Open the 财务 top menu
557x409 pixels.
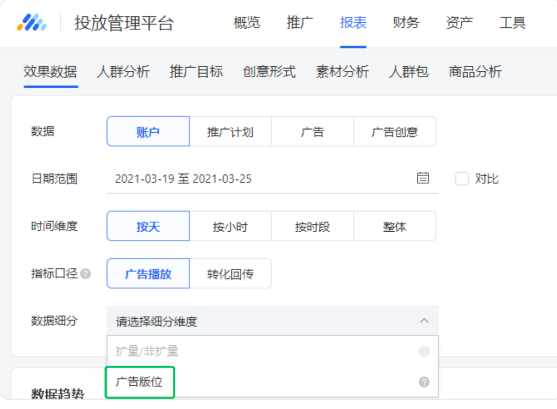point(406,23)
